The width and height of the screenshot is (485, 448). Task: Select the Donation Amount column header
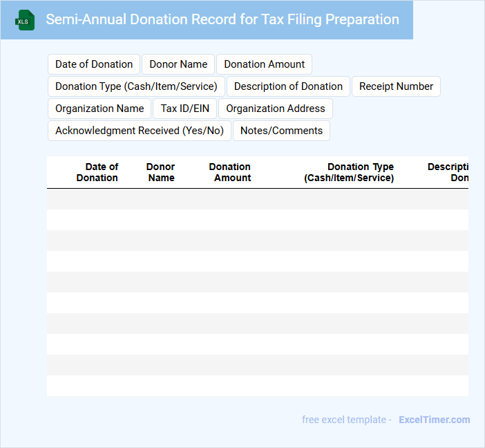pyautogui.click(x=231, y=172)
